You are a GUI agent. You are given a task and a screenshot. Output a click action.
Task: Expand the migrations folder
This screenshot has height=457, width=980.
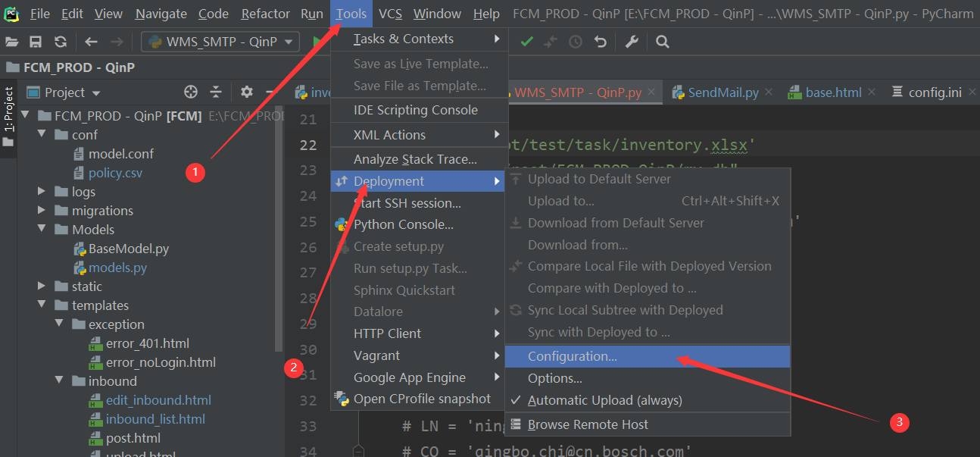[x=42, y=211]
